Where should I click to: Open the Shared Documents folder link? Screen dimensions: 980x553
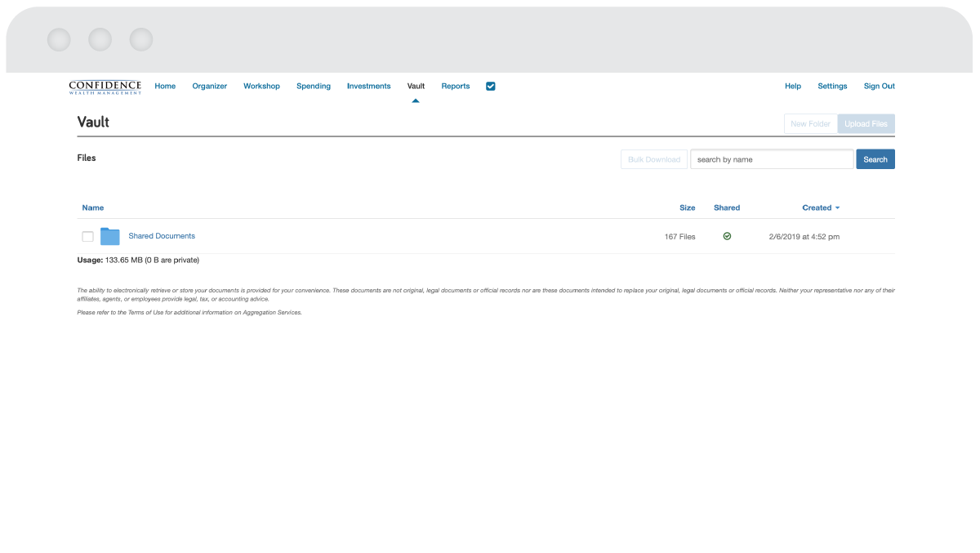pyautogui.click(x=162, y=236)
